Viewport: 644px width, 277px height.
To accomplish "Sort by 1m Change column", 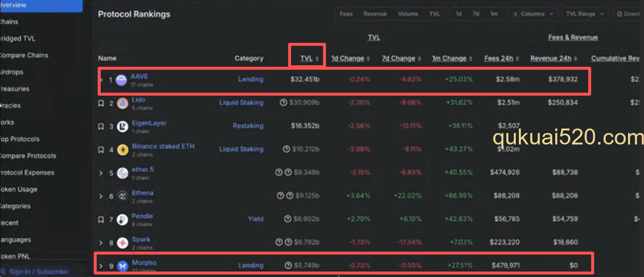I will tap(452, 58).
